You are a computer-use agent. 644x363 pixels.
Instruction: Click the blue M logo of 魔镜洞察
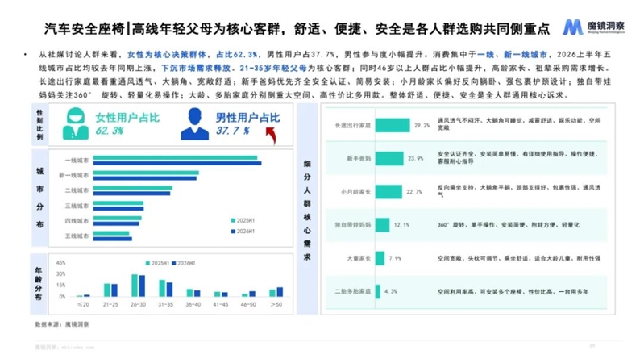click(572, 27)
